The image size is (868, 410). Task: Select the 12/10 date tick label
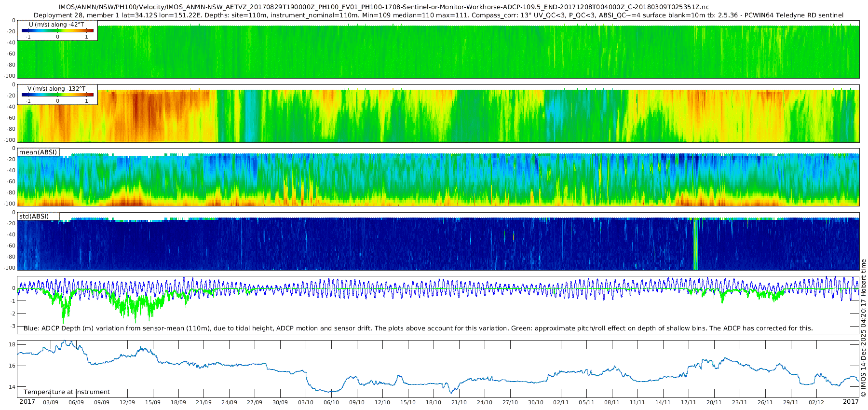[x=382, y=402]
